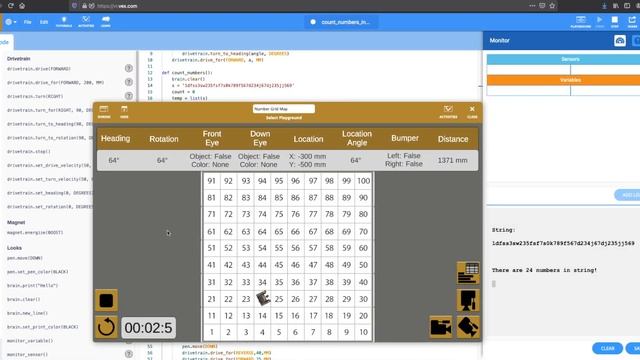Click the CLEAR button in console
Viewport: 640px width, 360px height.
pyautogui.click(x=607, y=348)
